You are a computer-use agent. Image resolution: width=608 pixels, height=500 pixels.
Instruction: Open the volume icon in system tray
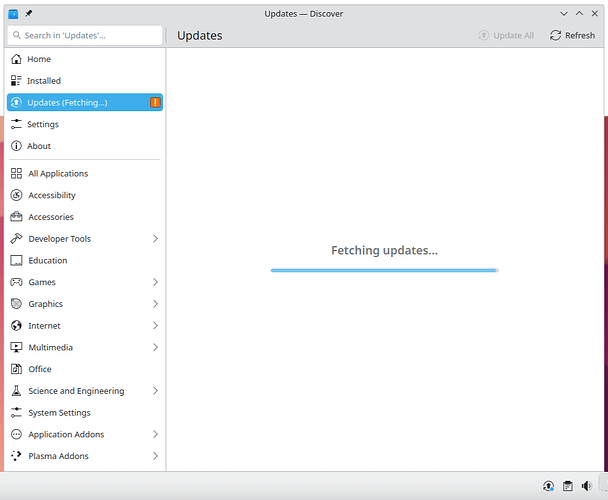tap(587, 486)
